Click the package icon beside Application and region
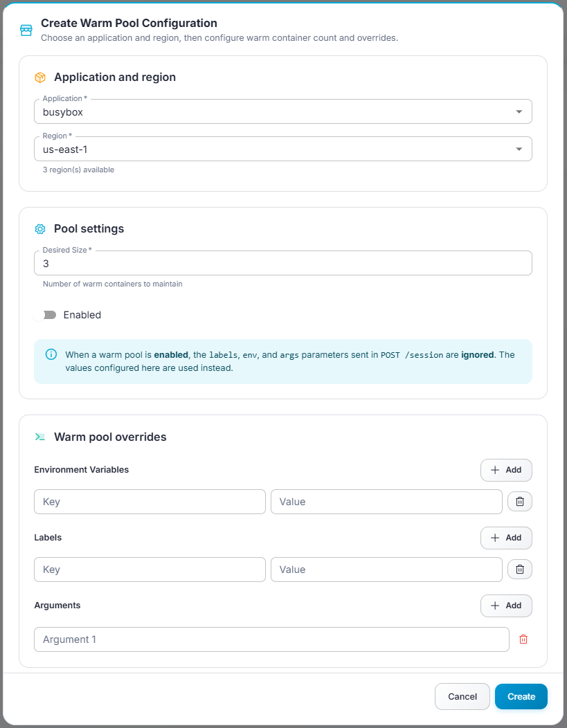The image size is (567, 728). pyautogui.click(x=40, y=78)
